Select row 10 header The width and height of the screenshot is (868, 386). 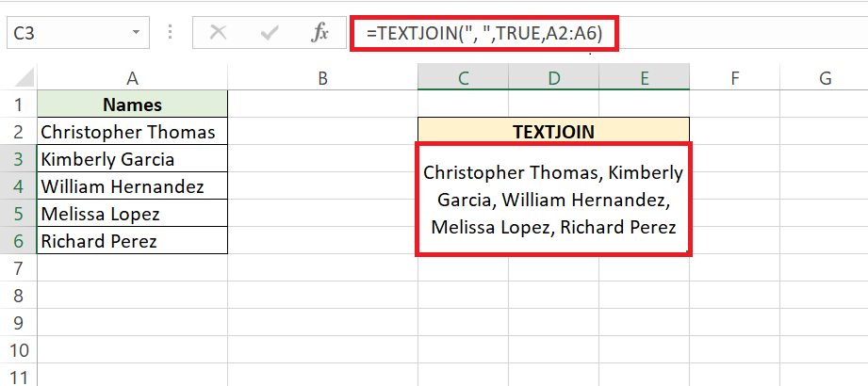(x=19, y=351)
